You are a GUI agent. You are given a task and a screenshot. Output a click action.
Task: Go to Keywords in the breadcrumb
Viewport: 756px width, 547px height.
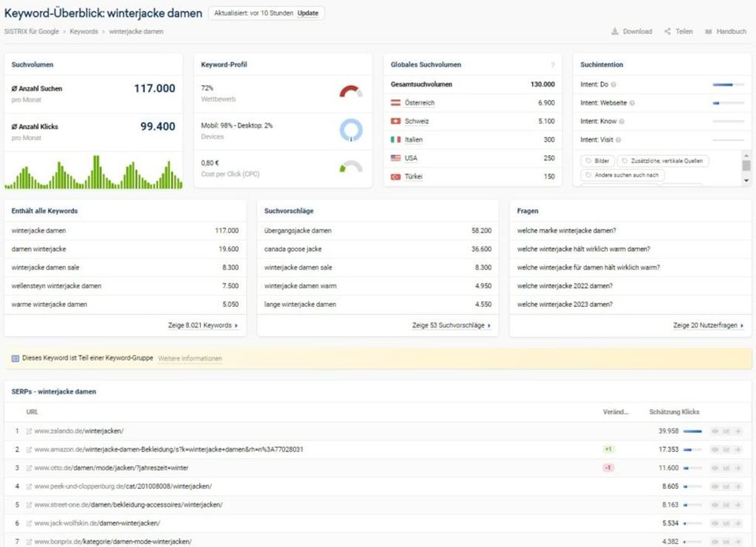point(84,32)
